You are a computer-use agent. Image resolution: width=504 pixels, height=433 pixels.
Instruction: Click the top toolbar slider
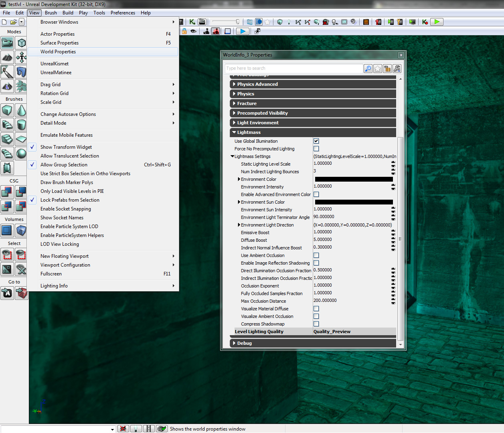tap(226, 22)
